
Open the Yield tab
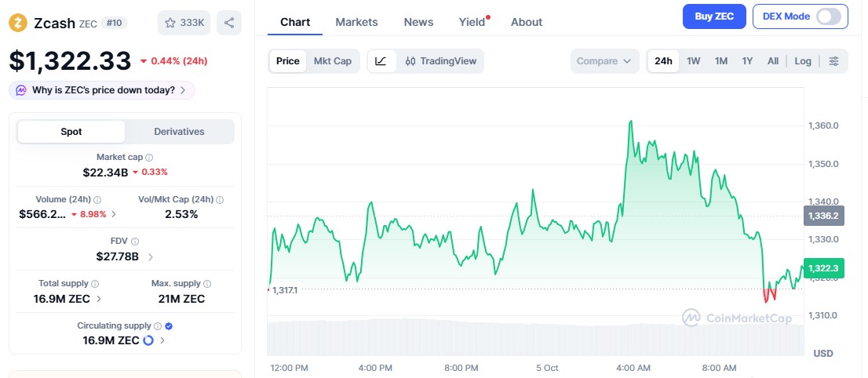pyautogui.click(x=472, y=22)
